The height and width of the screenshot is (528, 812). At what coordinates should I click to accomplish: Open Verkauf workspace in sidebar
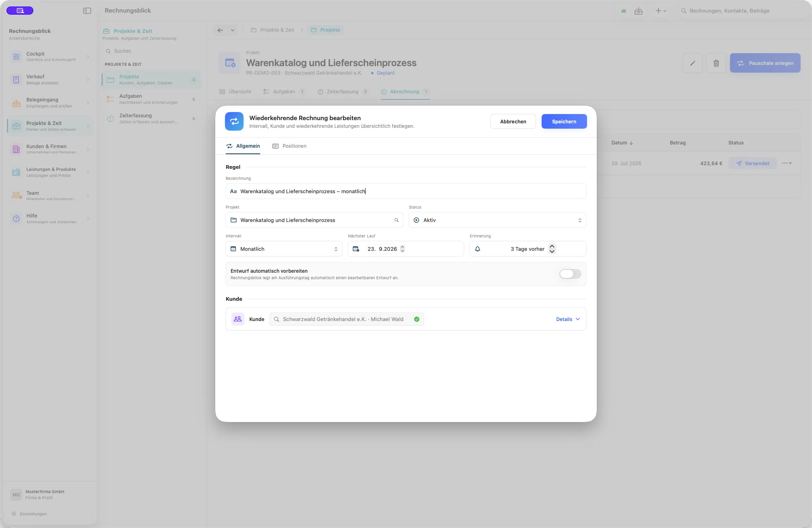[50, 80]
